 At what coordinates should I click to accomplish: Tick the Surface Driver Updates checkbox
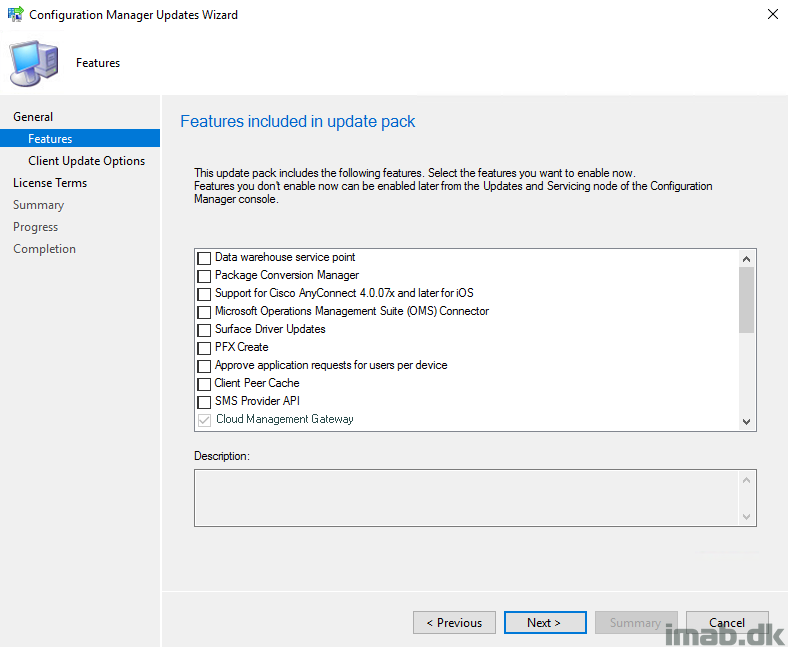204,330
